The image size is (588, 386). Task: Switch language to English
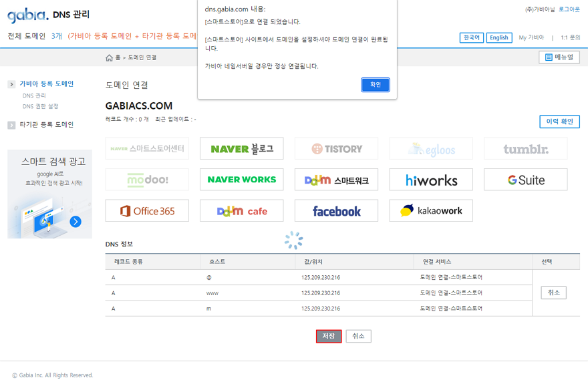[x=499, y=37]
